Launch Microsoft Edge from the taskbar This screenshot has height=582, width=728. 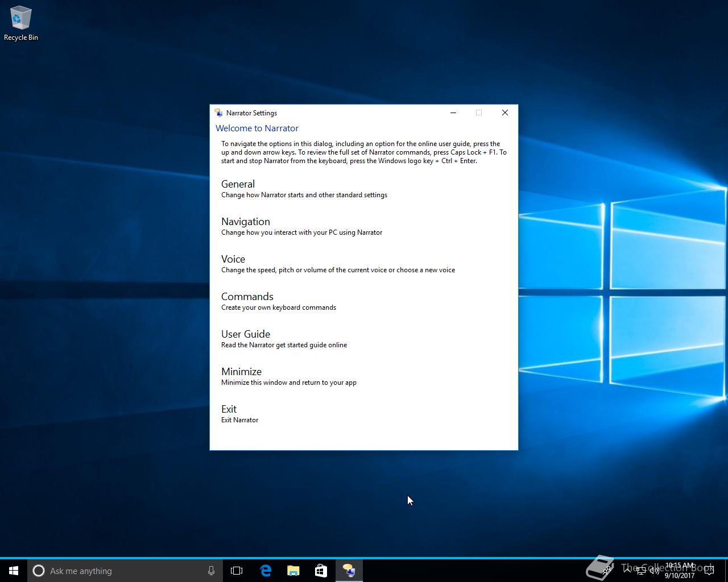(266, 571)
